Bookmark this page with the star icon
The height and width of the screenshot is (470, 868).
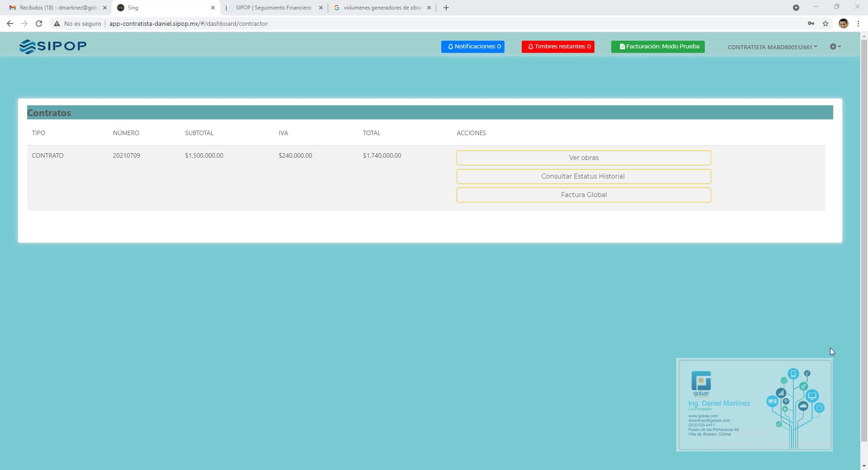click(826, 23)
